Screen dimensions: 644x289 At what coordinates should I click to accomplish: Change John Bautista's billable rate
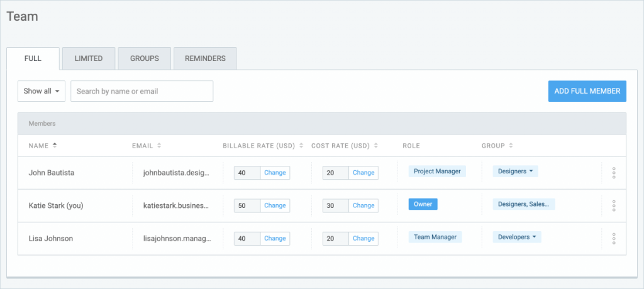click(x=275, y=173)
